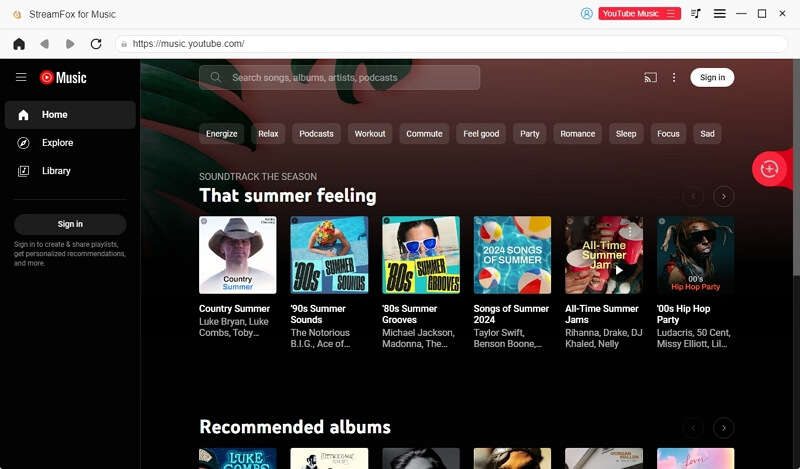Click the YouTube Music logo
Screen dimensions: 800x469
pos(63,78)
